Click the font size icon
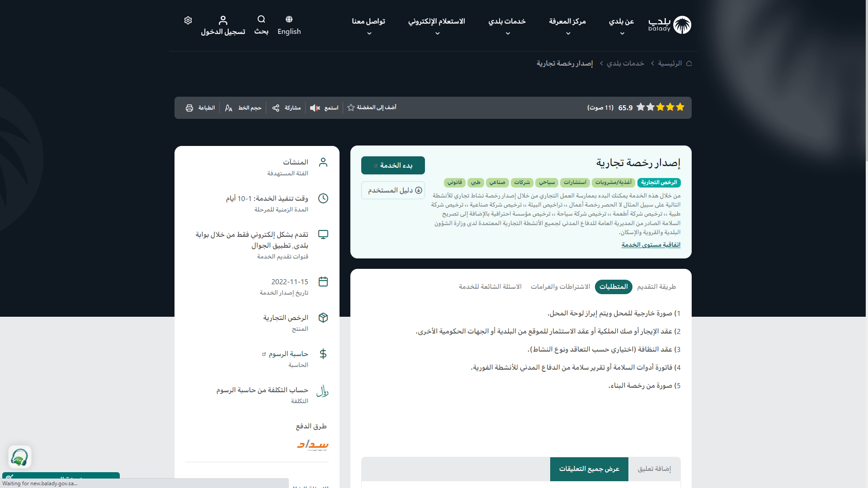The width and height of the screenshot is (868, 488). click(229, 108)
